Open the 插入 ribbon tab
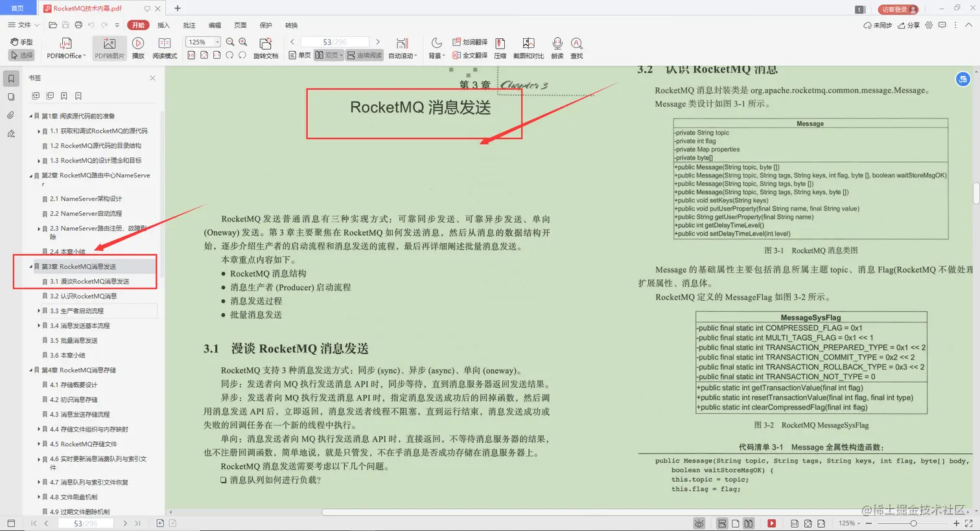Image resolution: width=980 pixels, height=531 pixels. point(163,25)
